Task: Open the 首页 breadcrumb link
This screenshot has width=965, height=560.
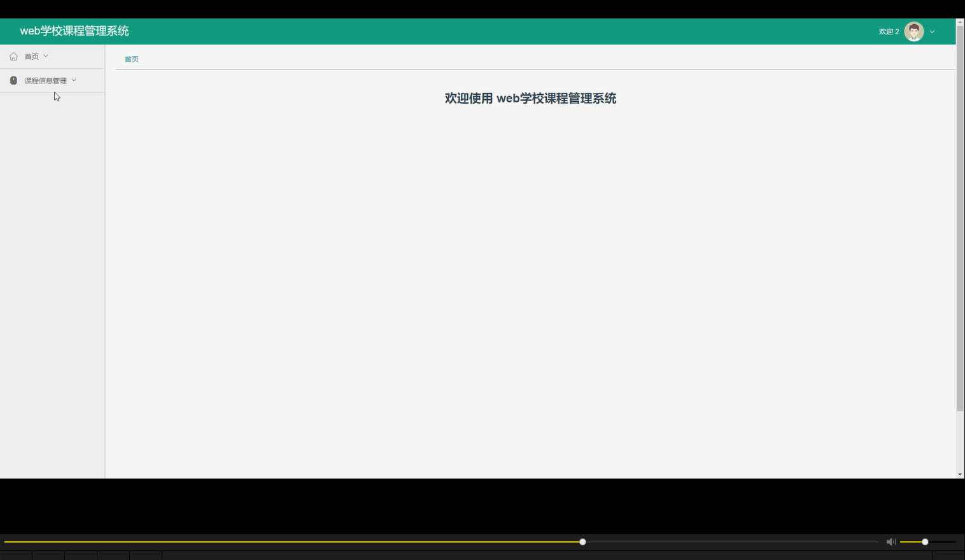Action: 131,59
